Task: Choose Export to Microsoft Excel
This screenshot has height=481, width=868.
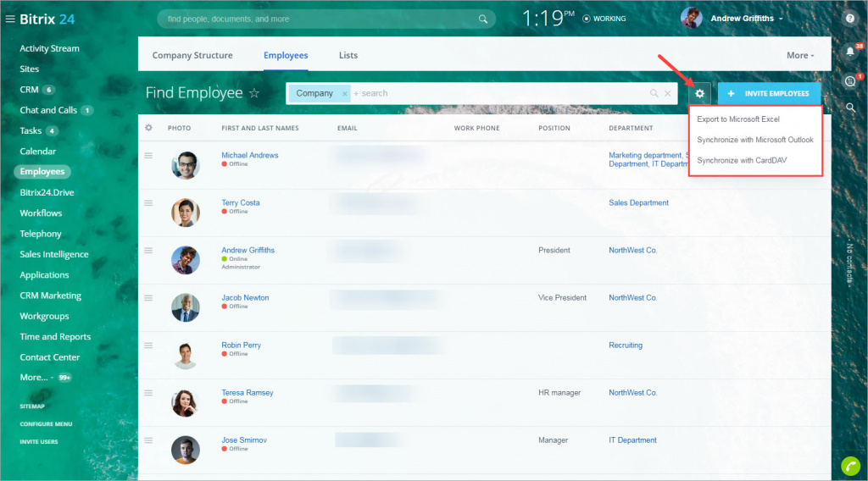Action: pos(738,119)
